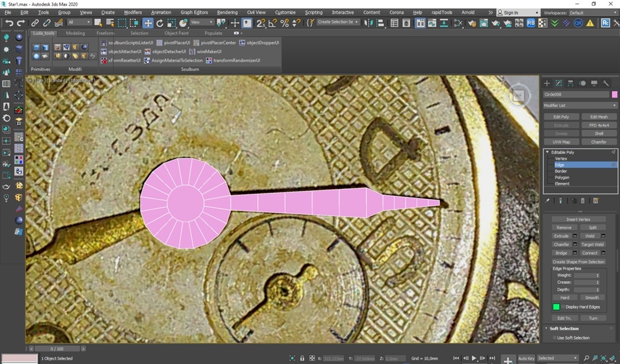This screenshot has width=620, height=364.
Task: Open the Utilities wrench panel tab
Action: point(606,83)
